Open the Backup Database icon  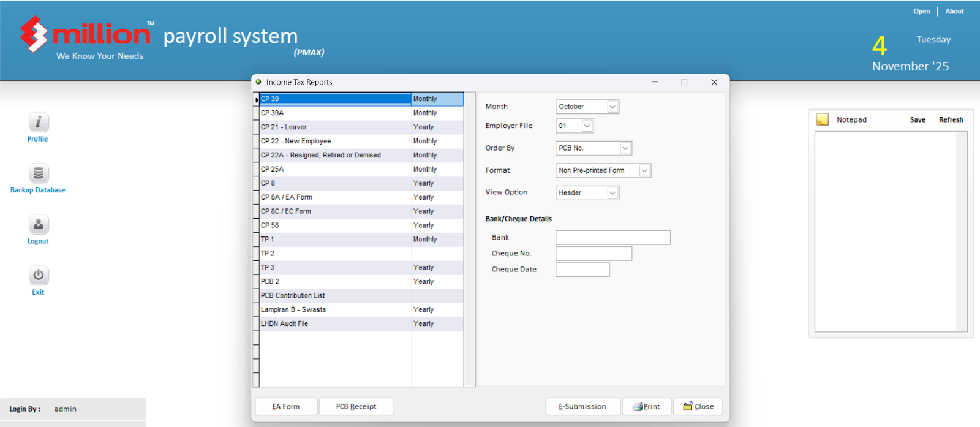pos(38,173)
